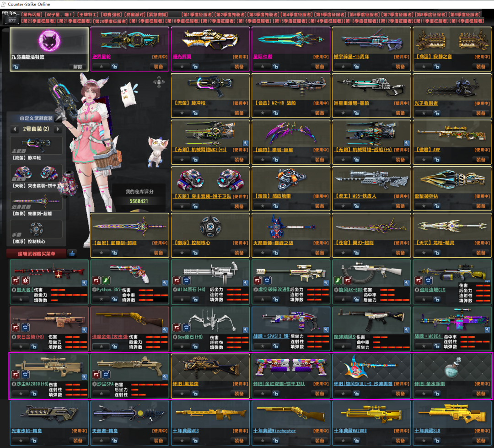This screenshot has width=494, height=448.
Task: Click 装备 button on 天巡者-精良
Action: pyautogui.click(x=158, y=440)
